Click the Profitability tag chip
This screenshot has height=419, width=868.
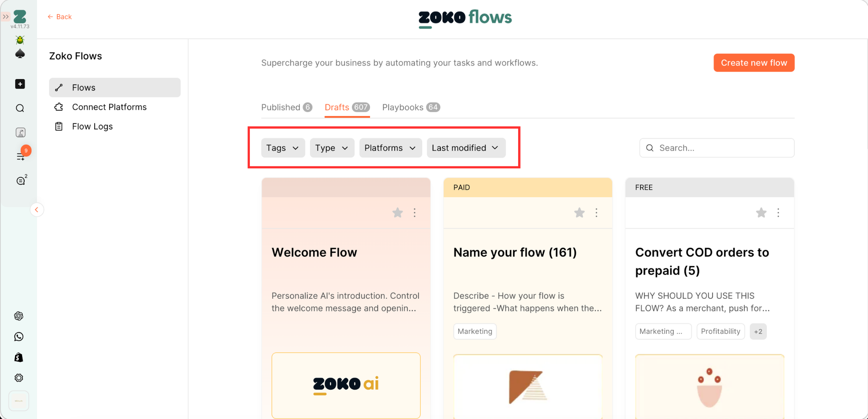pos(721,331)
